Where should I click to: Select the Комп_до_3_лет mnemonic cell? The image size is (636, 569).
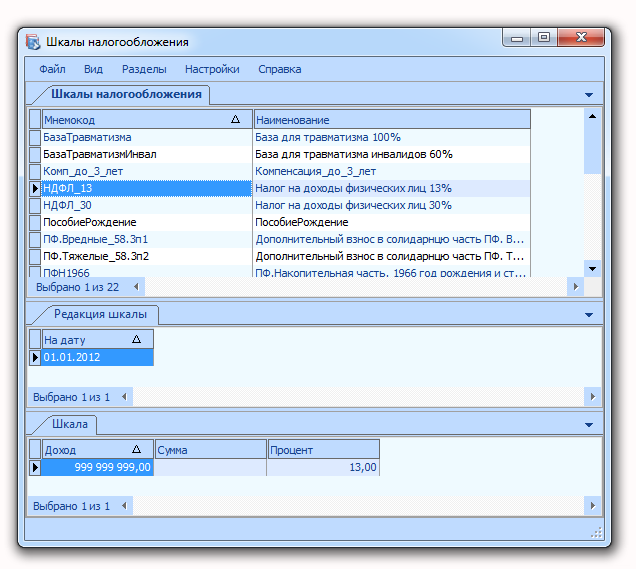pos(147,172)
